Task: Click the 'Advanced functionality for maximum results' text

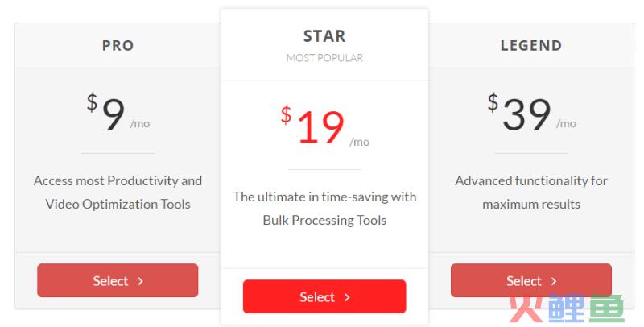Action: click(x=531, y=192)
